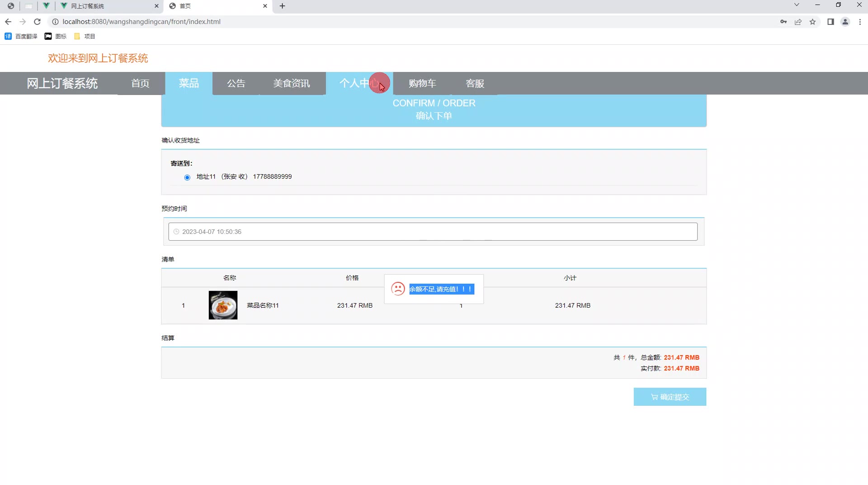Go to 购物车 navigation tab
Viewport: 868px width, 485px height.
[422, 84]
